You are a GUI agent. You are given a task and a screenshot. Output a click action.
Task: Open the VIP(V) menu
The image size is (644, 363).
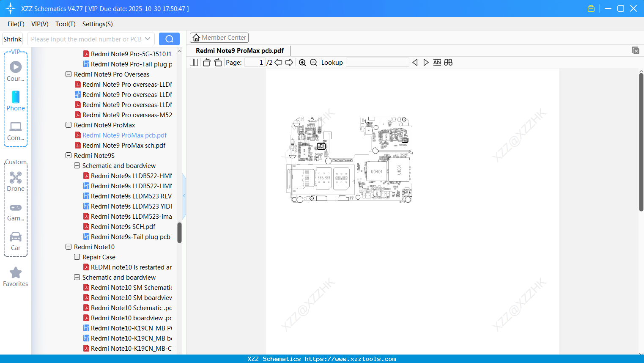(x=40, y=24)
